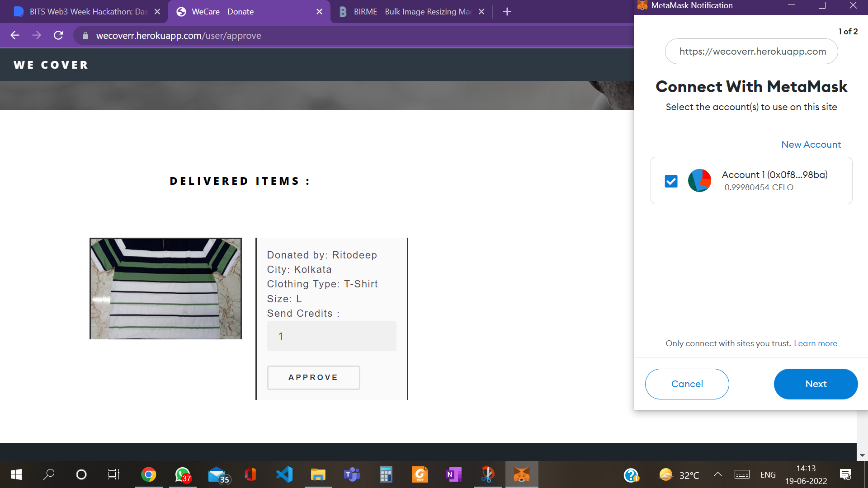
Task: Open WhatsApp from the taskbar
Action: tap(183, 474)
